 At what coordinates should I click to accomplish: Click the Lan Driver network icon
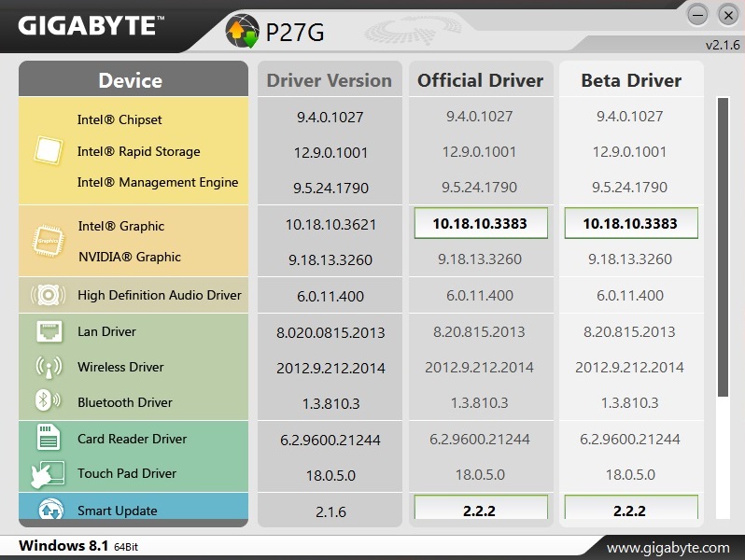[49, 331]
